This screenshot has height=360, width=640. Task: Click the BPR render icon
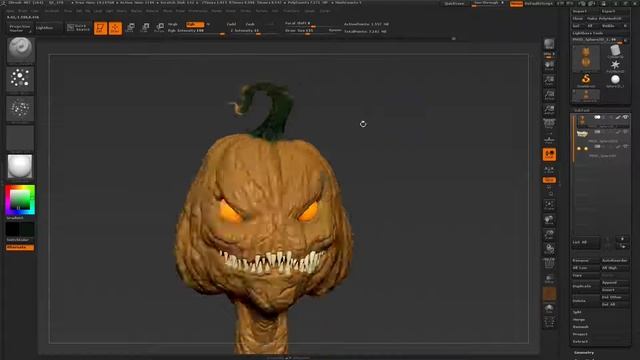pos(549,44)
